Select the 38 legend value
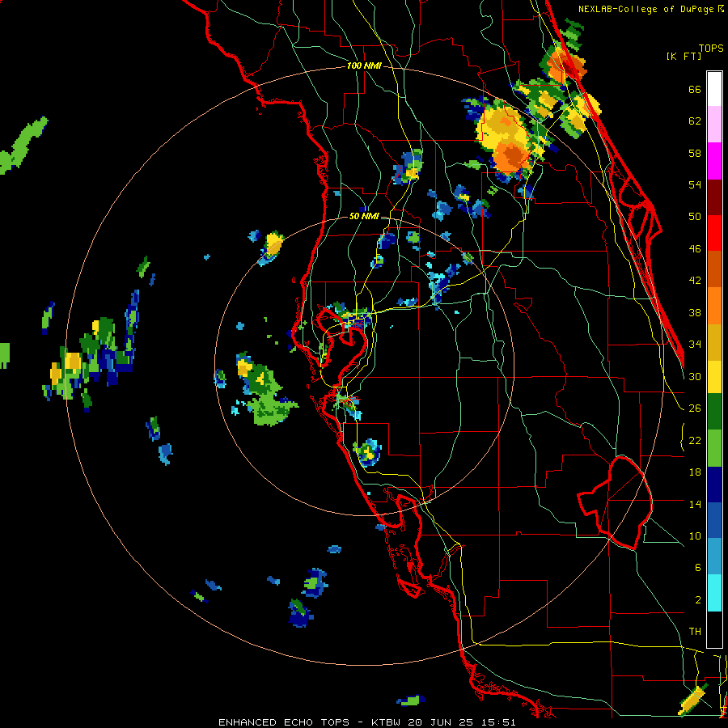This screenshot has width=728, height=728. click(x=695, y=312)
